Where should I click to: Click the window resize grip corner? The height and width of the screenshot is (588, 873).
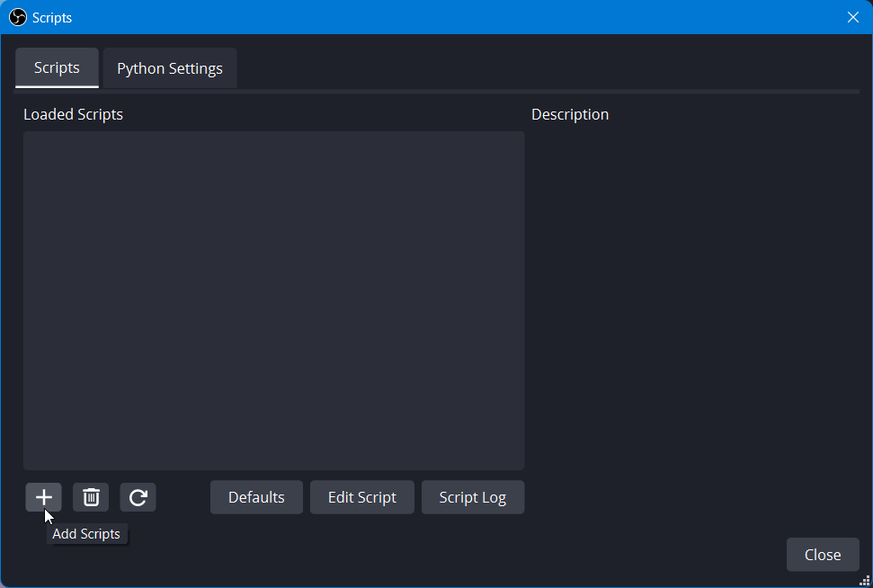[865, 581]
